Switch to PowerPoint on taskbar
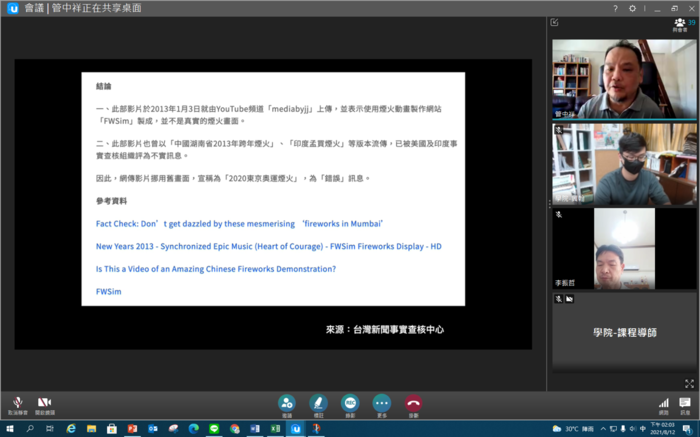Viewport: 700px width, 437px height. 132,429
